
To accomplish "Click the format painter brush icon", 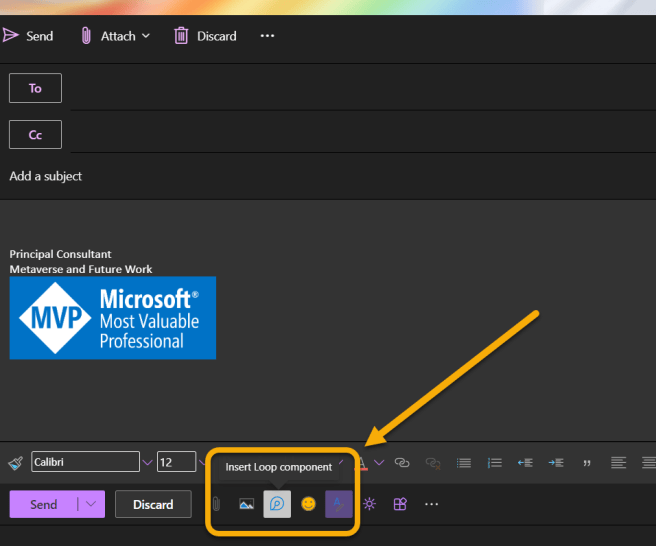I will (15, 463).
